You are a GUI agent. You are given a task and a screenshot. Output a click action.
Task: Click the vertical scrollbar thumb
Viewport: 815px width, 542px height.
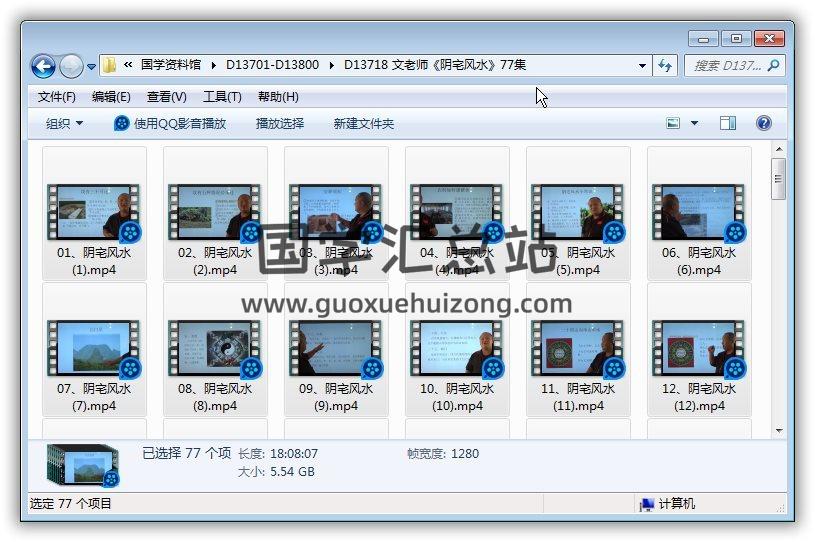click(x=779, y=180)
